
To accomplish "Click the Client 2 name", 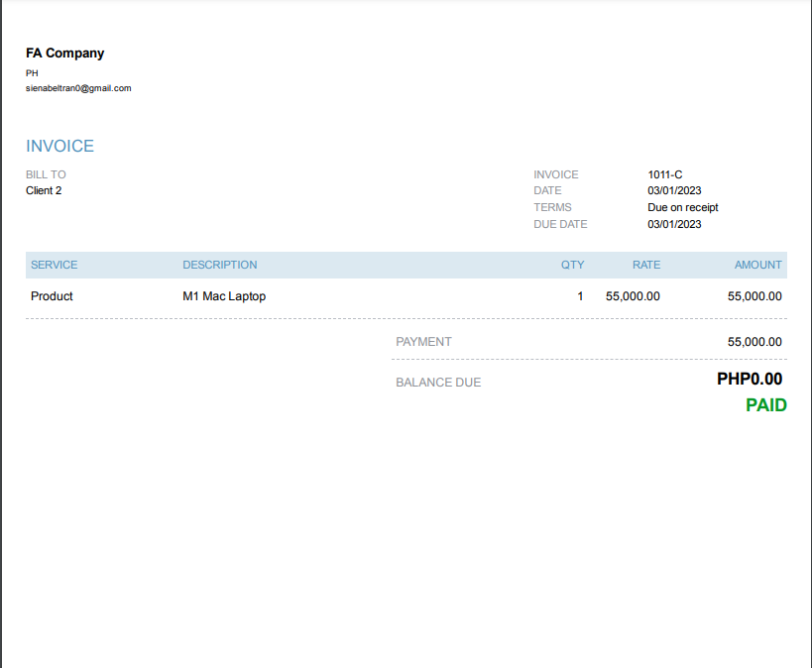I will (44, 190).
